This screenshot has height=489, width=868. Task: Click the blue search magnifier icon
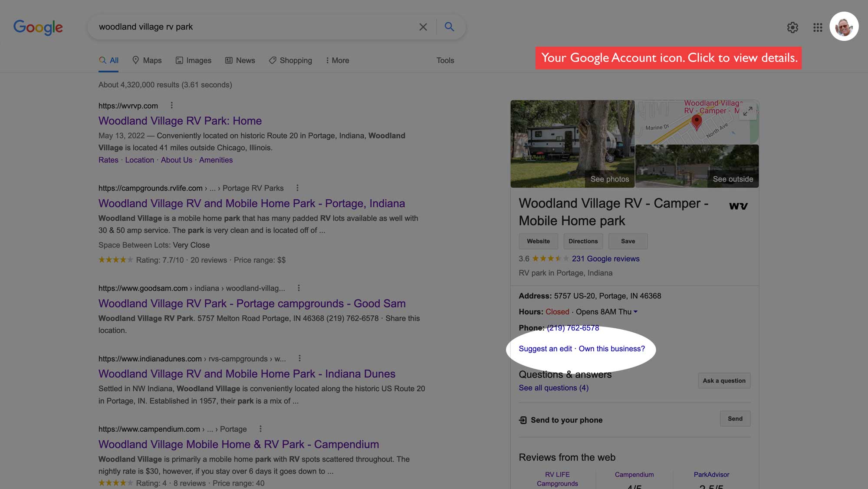click(x=449, y=27)
